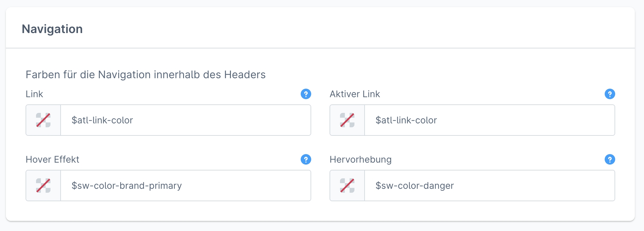
Task: Open color picker for Link field
Action: click(43, 120)
